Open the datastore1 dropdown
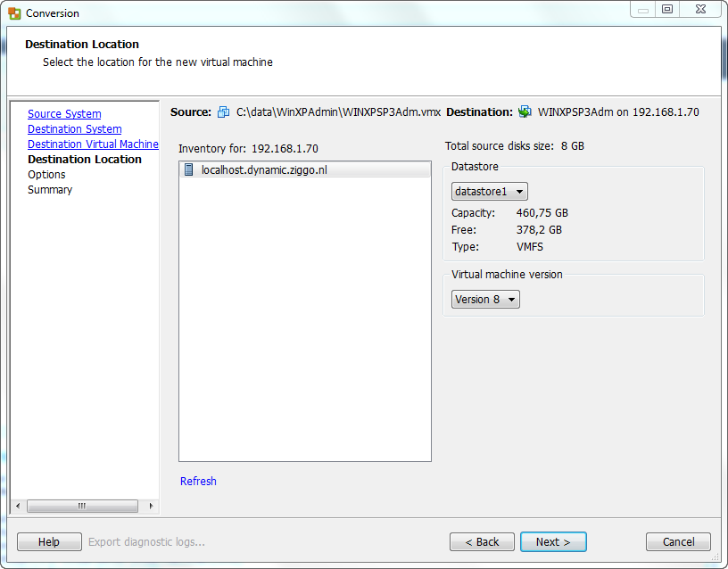 [490, 191]
